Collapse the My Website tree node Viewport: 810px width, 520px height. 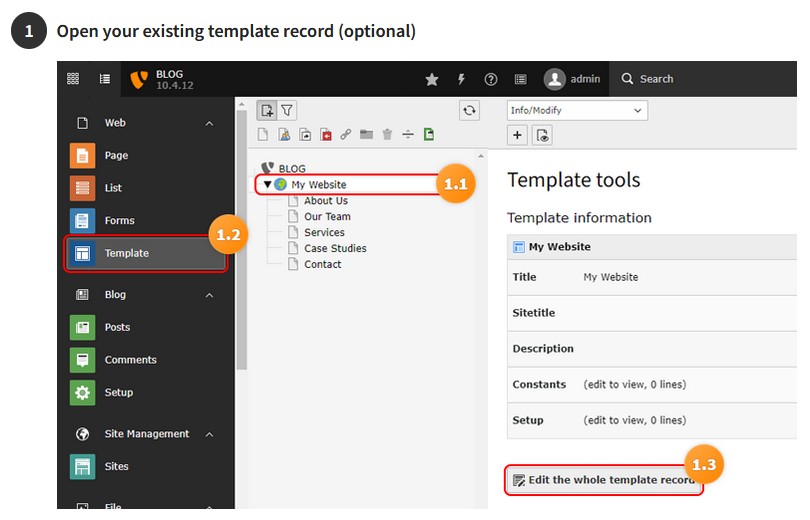pos(268,184)
